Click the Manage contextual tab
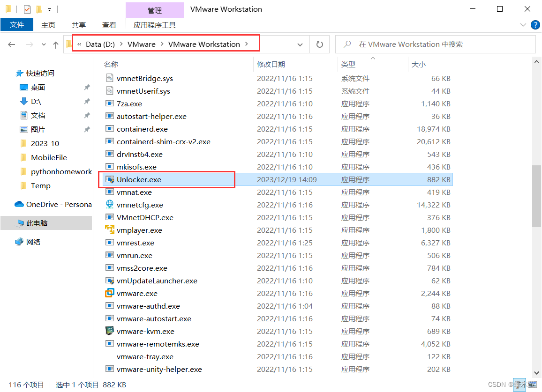The image size is (542, 392). [x=155, y=10]
